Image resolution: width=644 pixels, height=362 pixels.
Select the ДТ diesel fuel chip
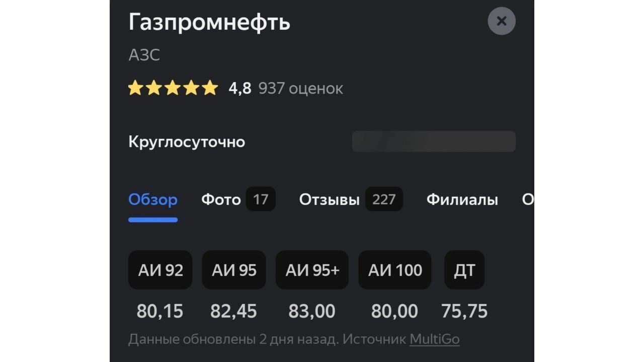(x=464, y=270)
